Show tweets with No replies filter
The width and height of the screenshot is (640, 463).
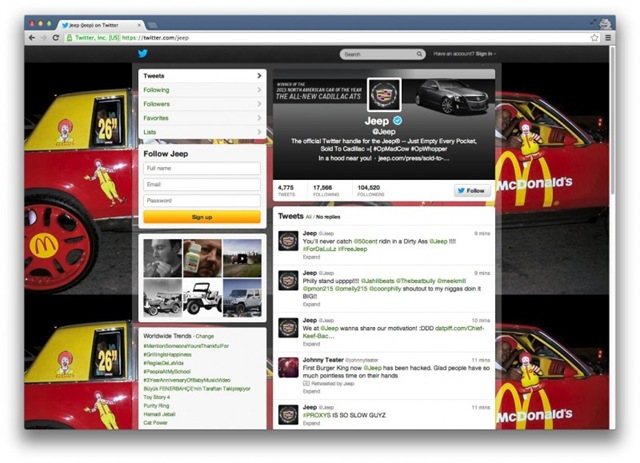point(326,216)
